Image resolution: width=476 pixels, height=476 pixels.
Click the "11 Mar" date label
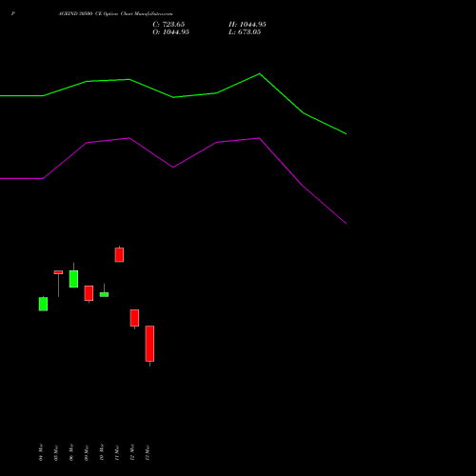click(117, 452)
